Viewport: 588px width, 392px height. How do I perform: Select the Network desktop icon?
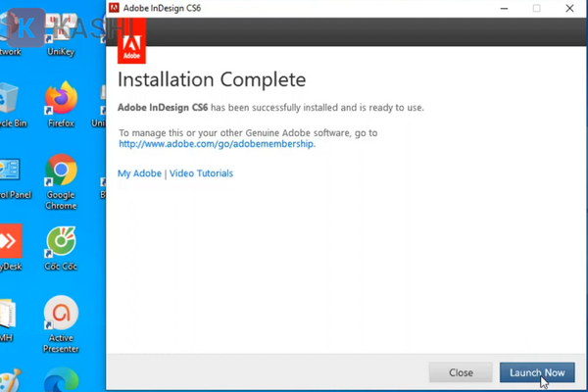(x=9, y=29)
